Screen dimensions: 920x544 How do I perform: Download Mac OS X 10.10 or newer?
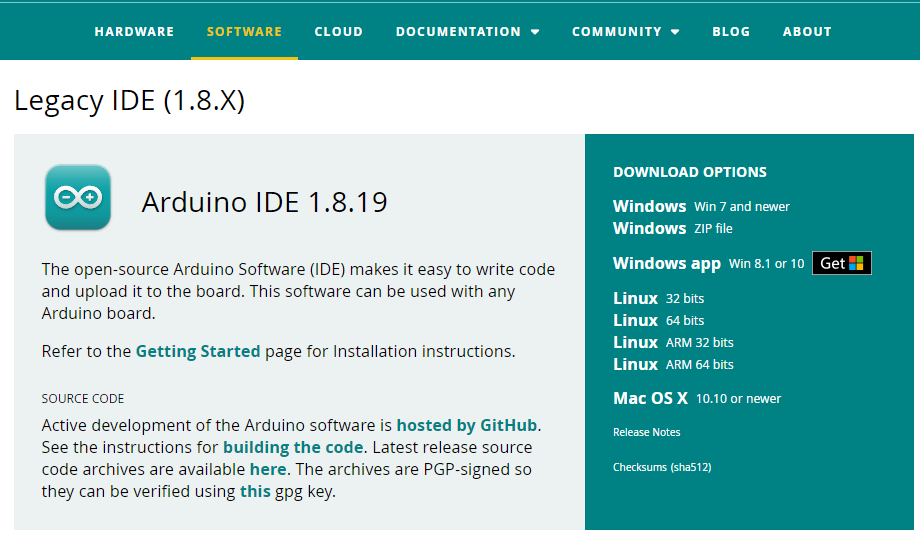pyautogui.click(x=697, y=398)
